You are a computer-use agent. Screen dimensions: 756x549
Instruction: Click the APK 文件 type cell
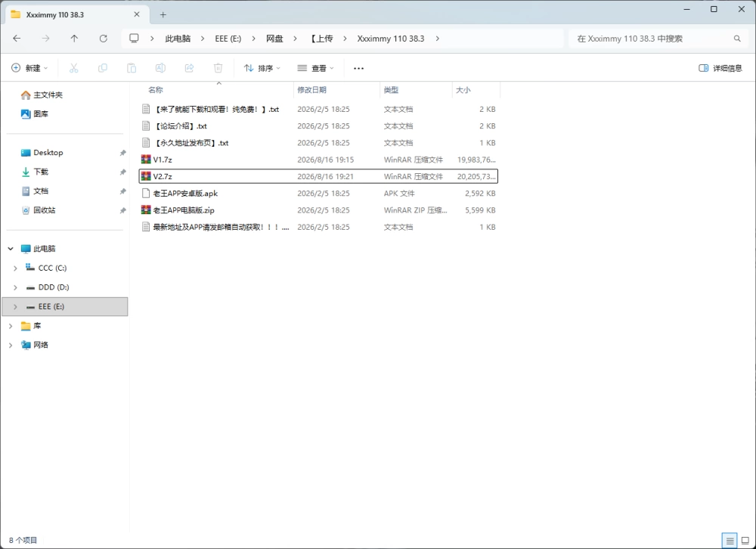(x=399, y=193)
